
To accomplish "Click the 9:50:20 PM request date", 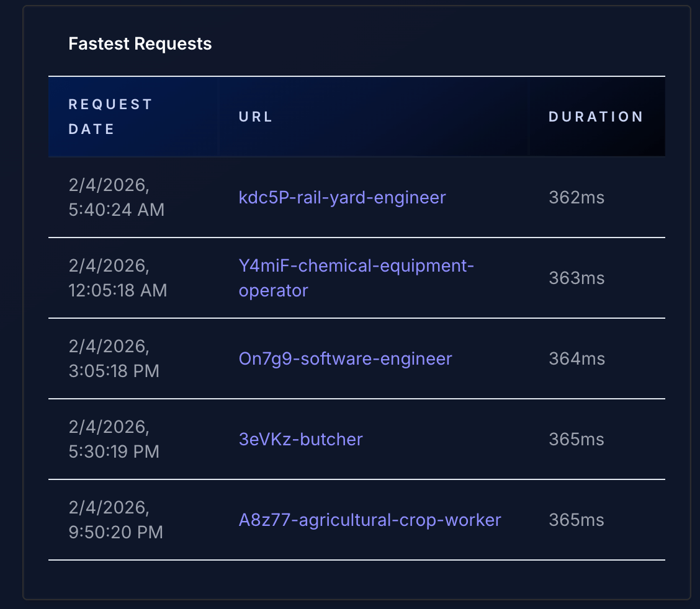I will 115,520.
